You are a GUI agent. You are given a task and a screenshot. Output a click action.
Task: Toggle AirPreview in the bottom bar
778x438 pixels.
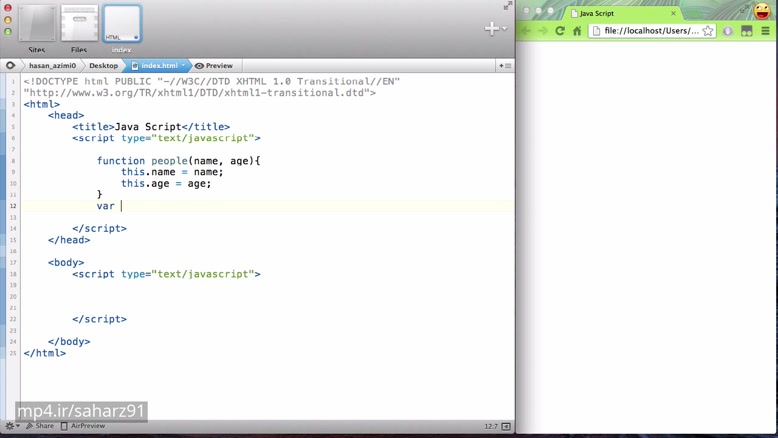pos(82,426)
